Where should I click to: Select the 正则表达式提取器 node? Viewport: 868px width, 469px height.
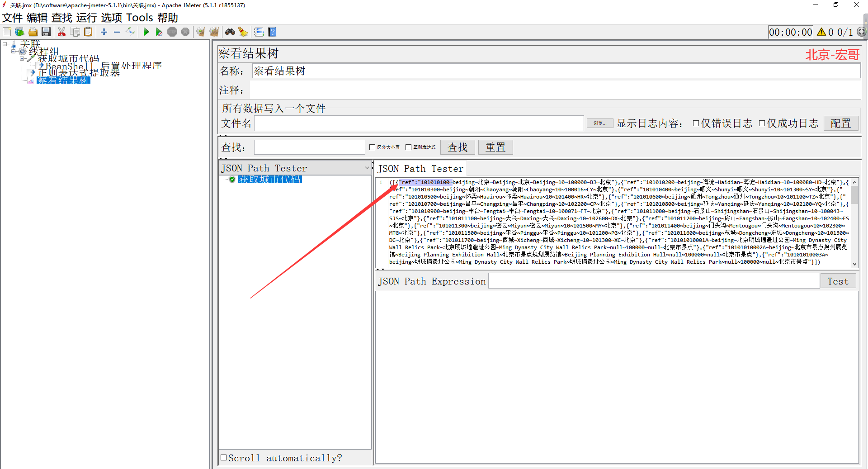(79, 73)
